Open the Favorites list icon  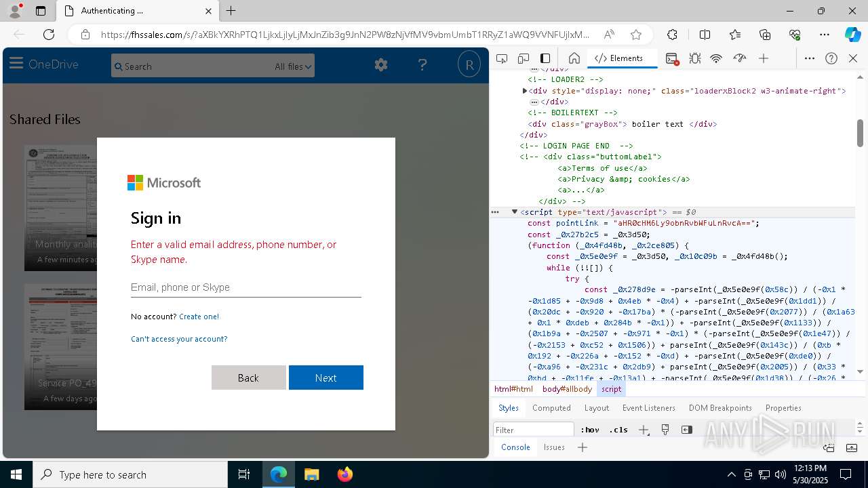pyautogui.click(x=735, y=35)
